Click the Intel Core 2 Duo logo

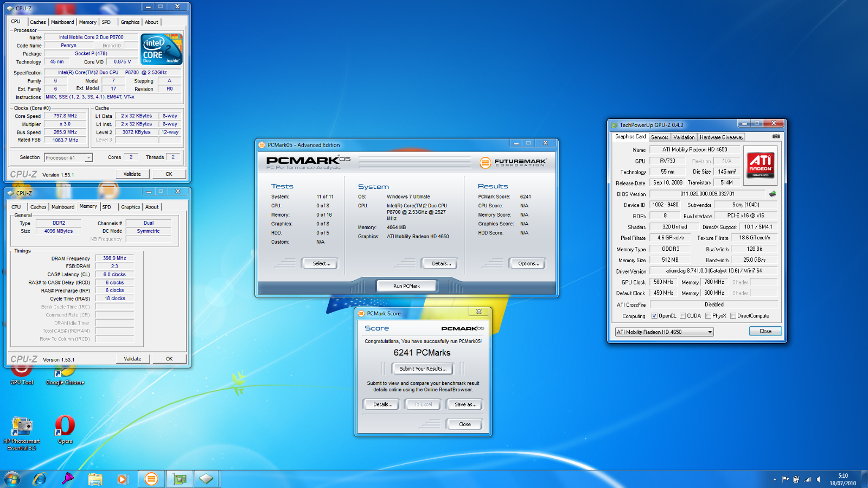[x=162, y=49]
